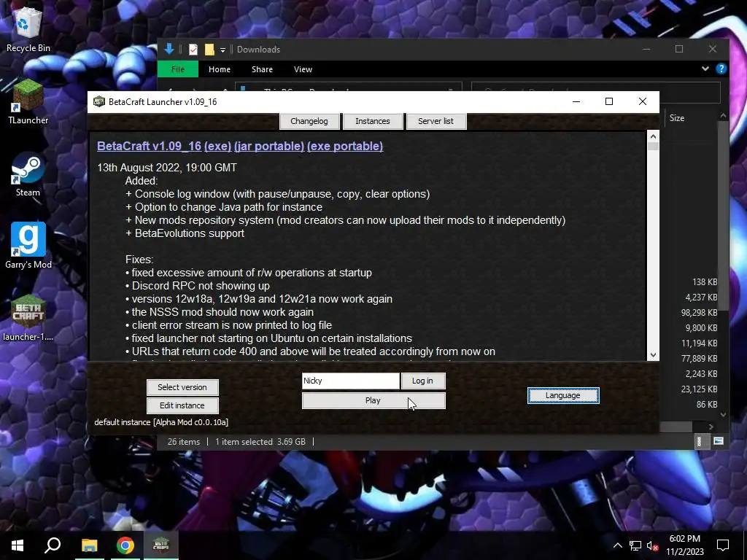This screenshot has width=747, height=560.
Task: Click the changelog scrollbar down arrow
Action: 653,355
